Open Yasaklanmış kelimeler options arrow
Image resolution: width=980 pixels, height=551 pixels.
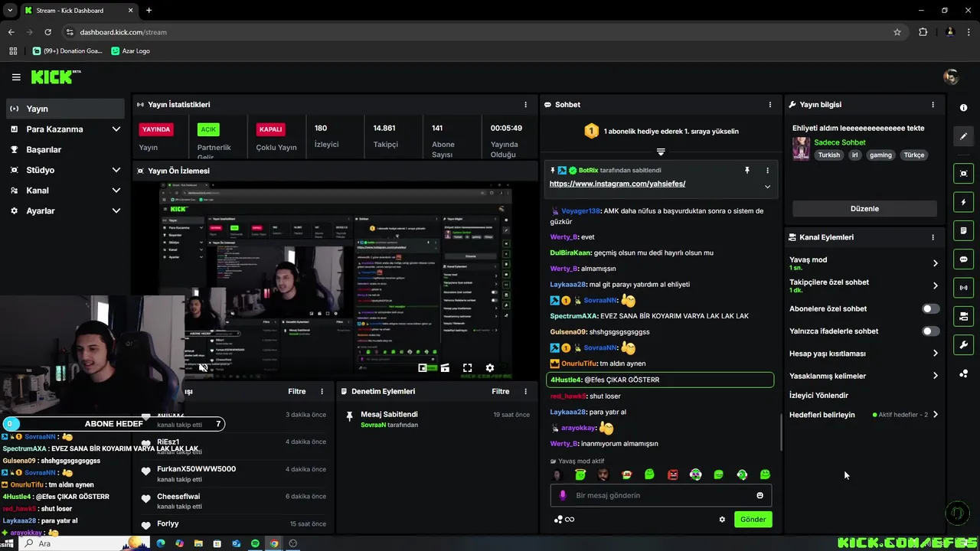[x=936, y=376]
